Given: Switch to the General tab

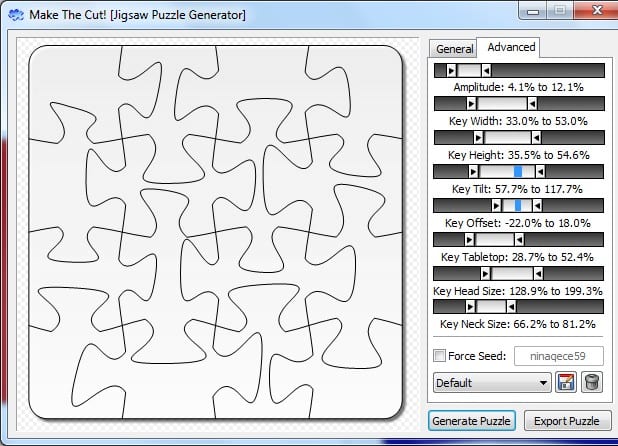Looking at the screenshot, I should 454,49.
